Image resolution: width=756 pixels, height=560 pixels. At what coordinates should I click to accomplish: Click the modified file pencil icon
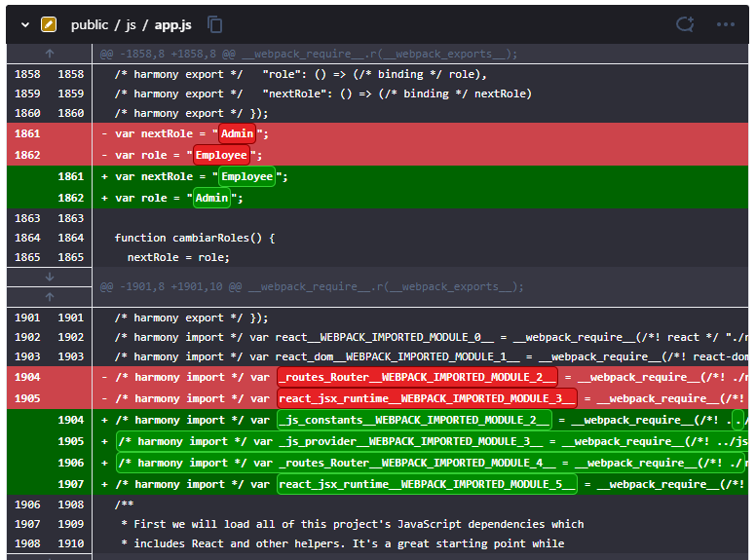tap(49, 24)
